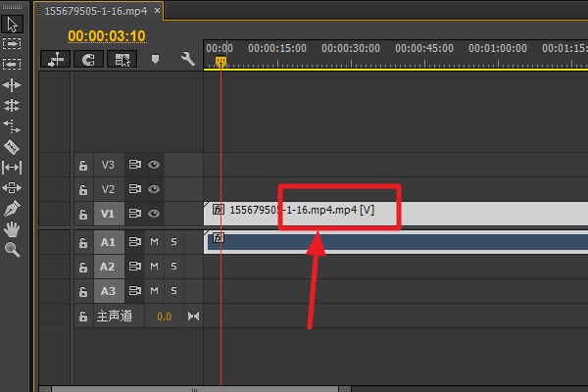Toggle lock on track V2
The width and height of the screenshot is (588, 392).
[83, 189]
